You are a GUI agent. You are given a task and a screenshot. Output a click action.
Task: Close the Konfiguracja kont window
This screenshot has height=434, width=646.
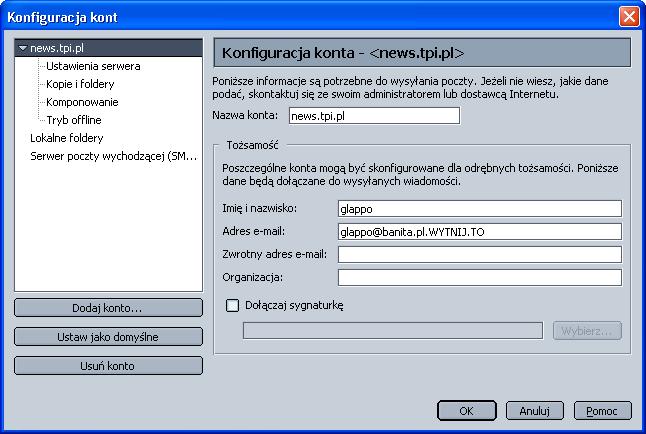(x=629, y=16)
